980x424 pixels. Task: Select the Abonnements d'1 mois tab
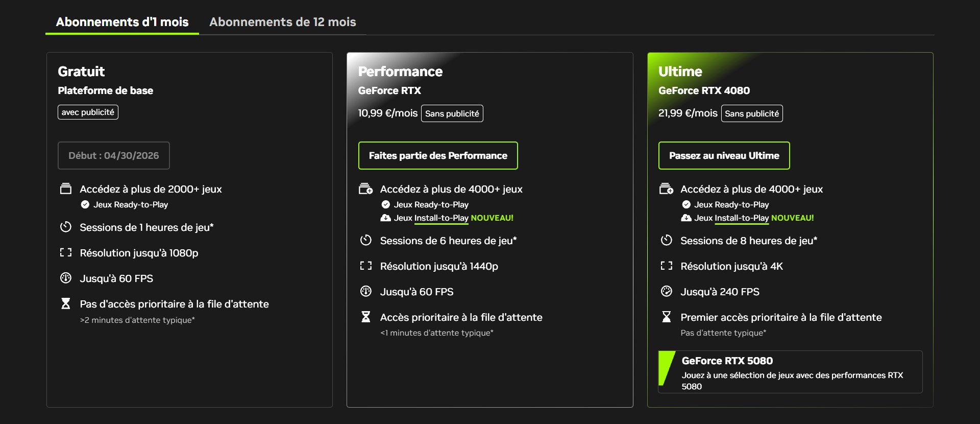[x=122, y=22]
